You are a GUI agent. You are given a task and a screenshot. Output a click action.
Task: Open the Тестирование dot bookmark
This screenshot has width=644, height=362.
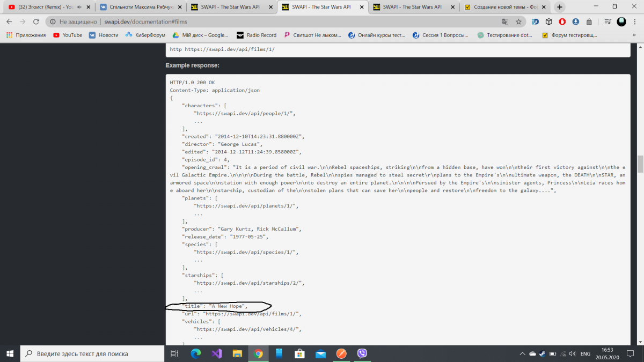pyautogui.click(x=504, y=35)
